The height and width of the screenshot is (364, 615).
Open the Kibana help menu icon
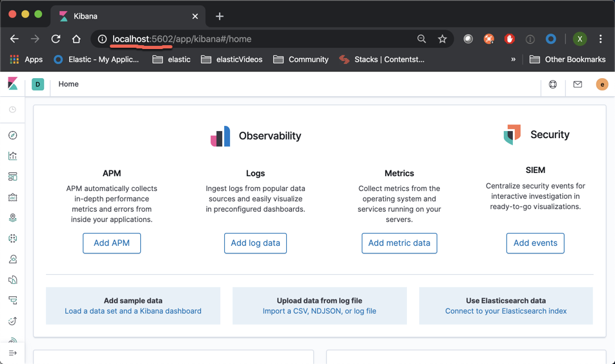pyautogui.click(x=552, y=85)
